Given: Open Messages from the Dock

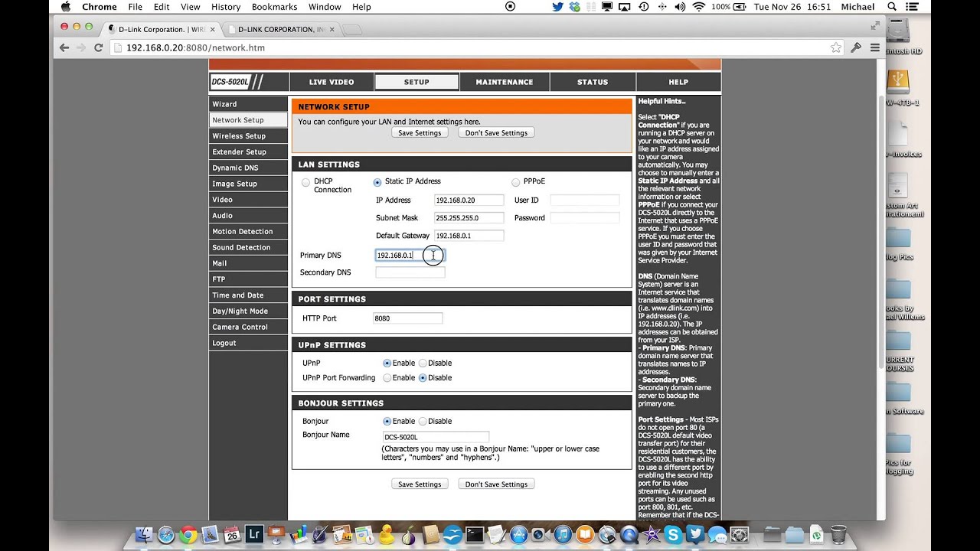Looking at the screenshot, I should tap(717, 534).
